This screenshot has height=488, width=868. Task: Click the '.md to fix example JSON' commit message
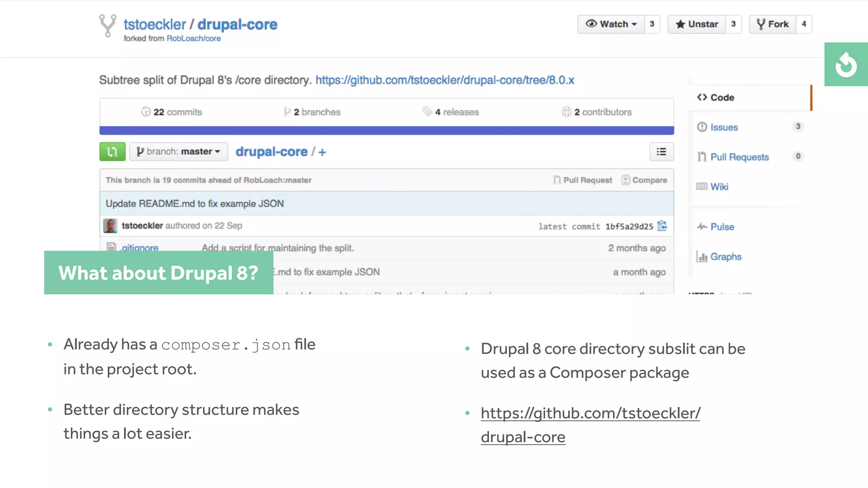[x=327, y=272]
